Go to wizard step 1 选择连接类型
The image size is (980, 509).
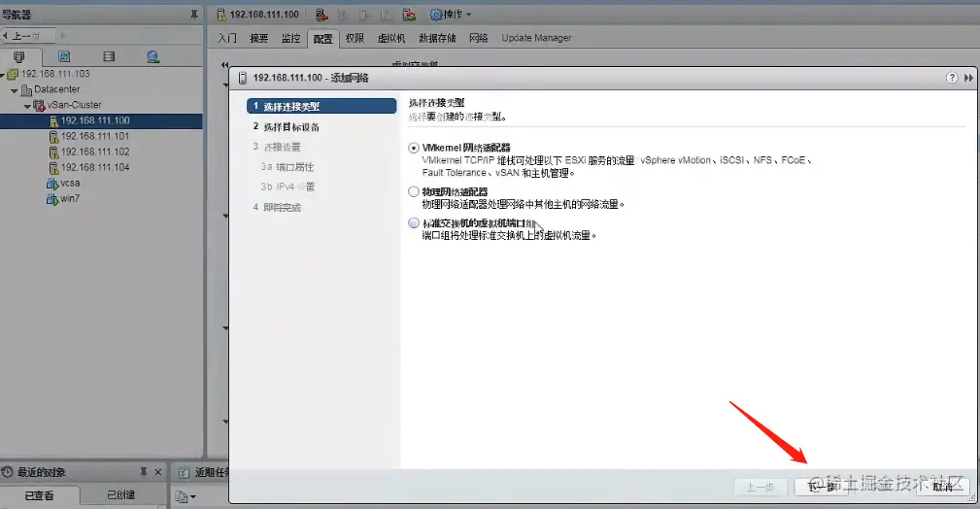321,106
